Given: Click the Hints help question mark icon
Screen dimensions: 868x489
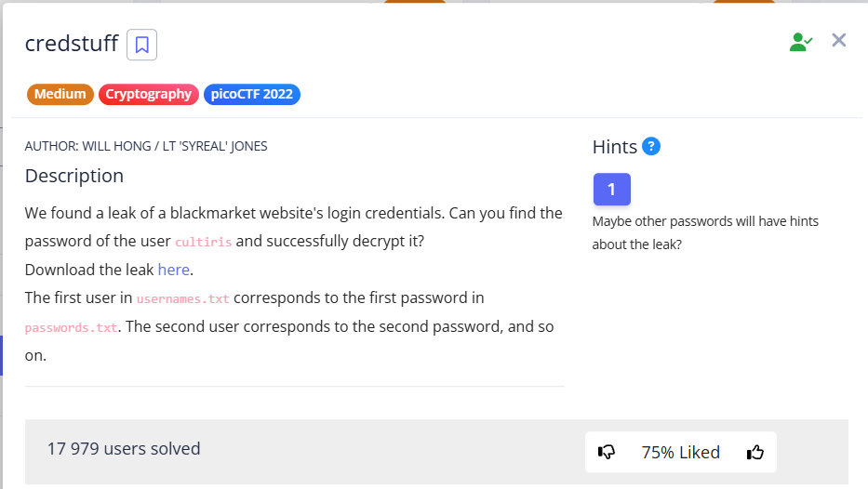Looking at the screenshot, I should click(651, 146).
